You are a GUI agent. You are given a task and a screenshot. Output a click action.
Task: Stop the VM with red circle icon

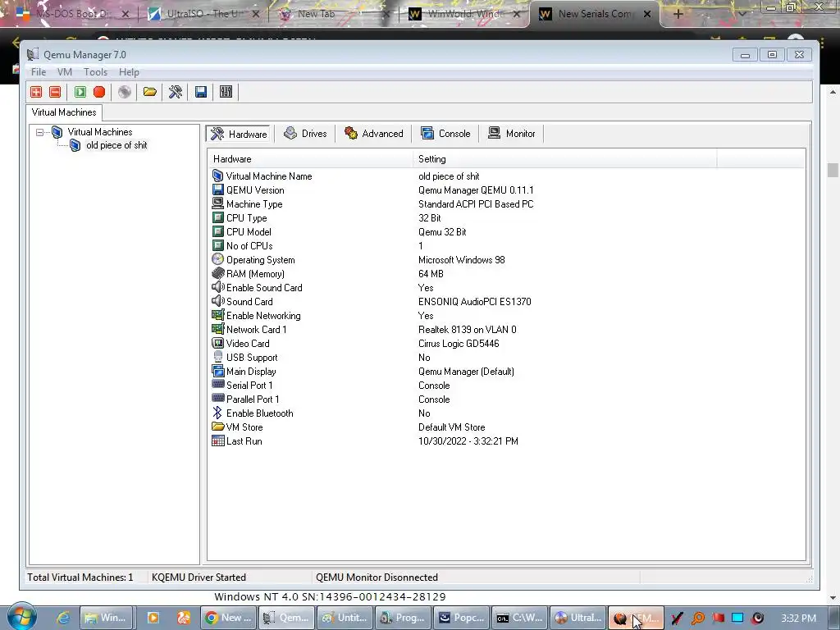pos(99,92)
